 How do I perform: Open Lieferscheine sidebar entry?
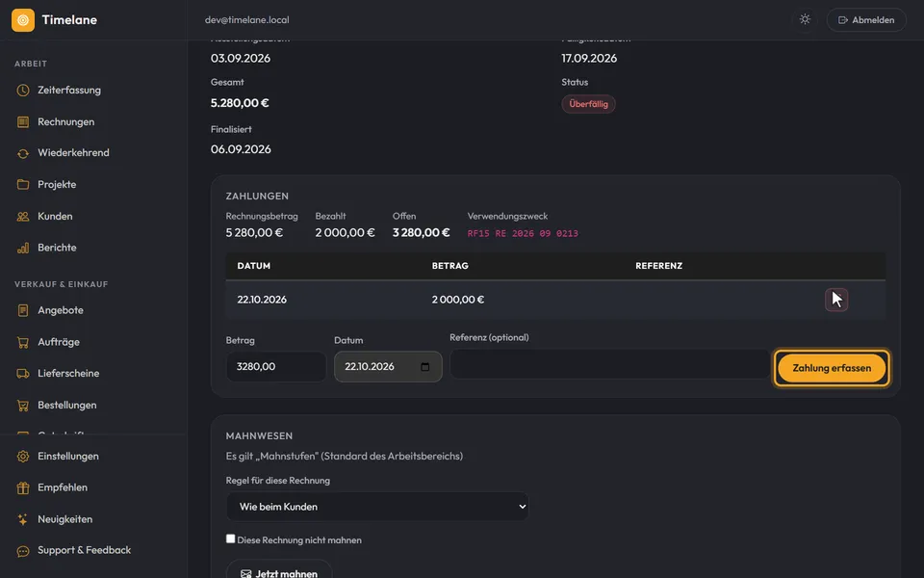pyautogui.click(x=68, y=374)
